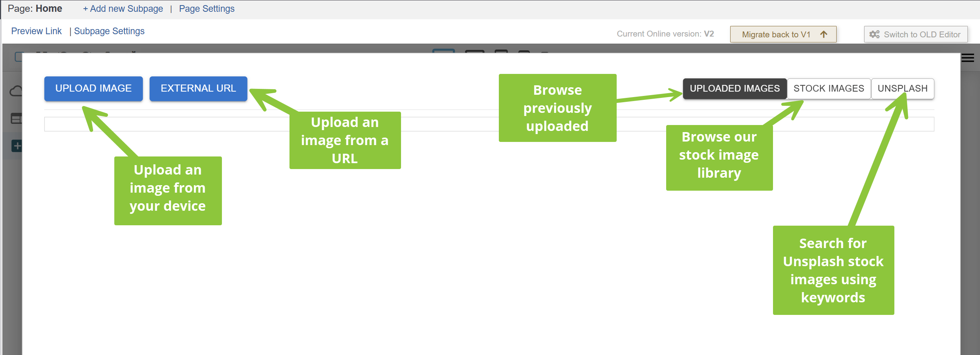The width and height of the screenshot is (980, 355).
Task: Open the UNSPLASH tab
Action: [x=903, y=88]
